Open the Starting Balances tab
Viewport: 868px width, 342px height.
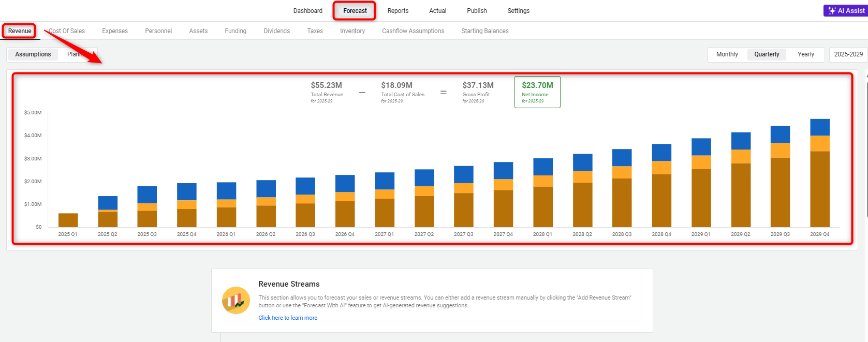[x=484, y=31]
